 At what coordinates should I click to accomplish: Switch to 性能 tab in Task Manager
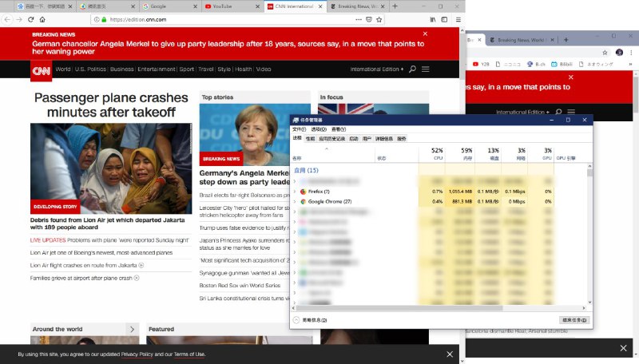310,139
